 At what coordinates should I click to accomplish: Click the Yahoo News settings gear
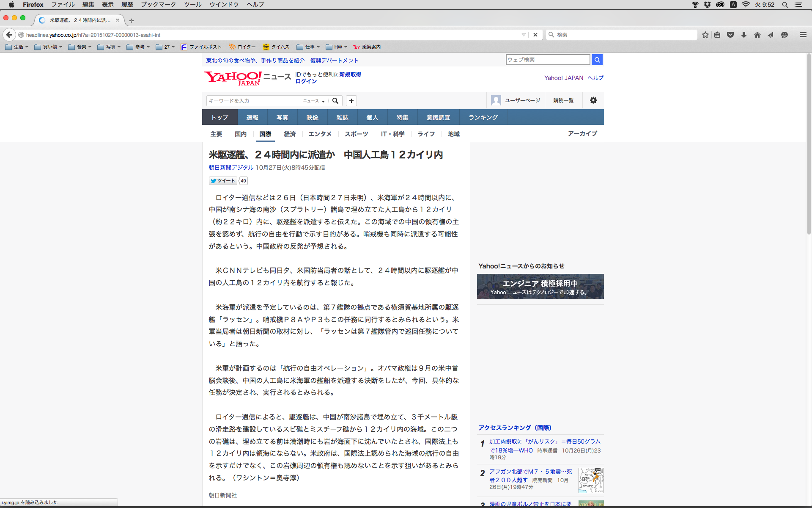pos(593,100)
